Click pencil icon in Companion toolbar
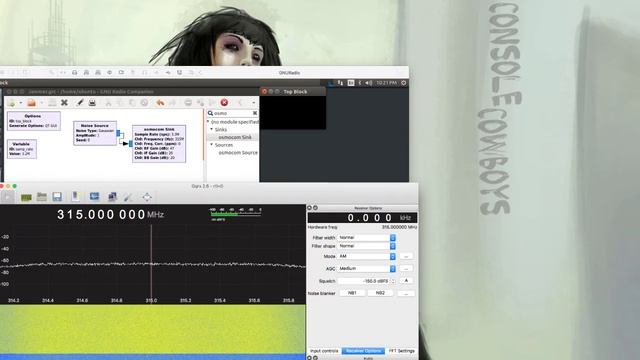 80,102
